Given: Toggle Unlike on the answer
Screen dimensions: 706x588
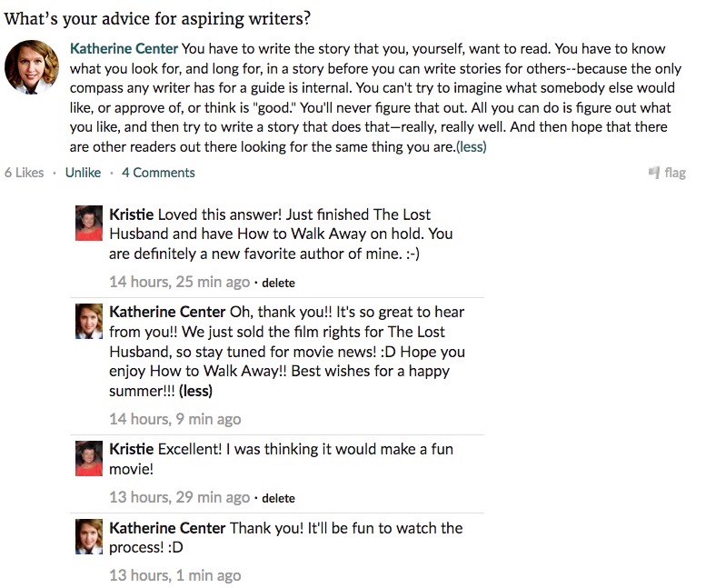Looking at the screenshot, I should 83,173.
